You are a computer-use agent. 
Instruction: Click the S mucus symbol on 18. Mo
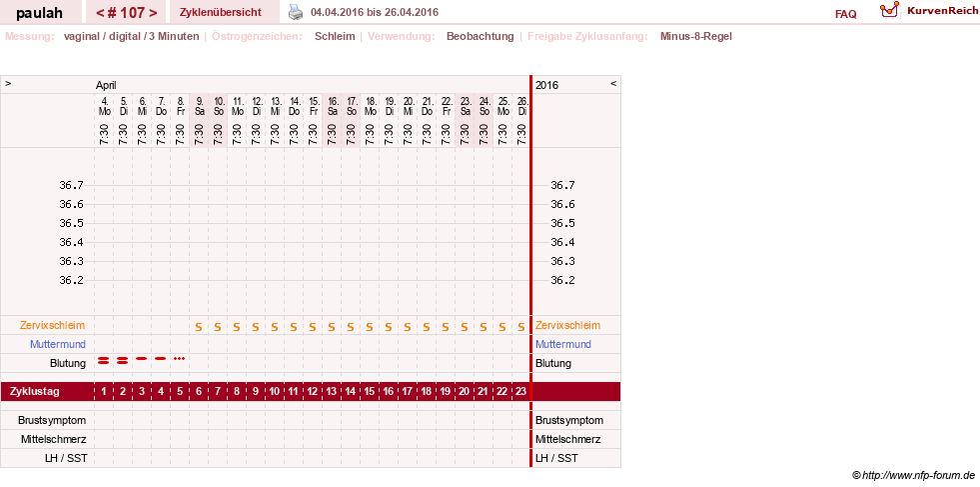click(370, 326)
